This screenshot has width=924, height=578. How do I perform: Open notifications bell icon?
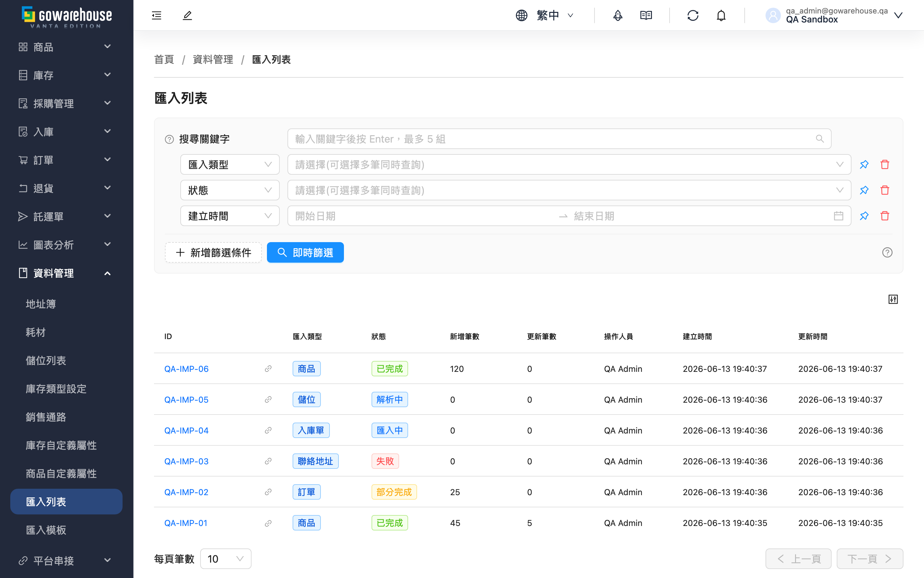click(x=721, y=15)
